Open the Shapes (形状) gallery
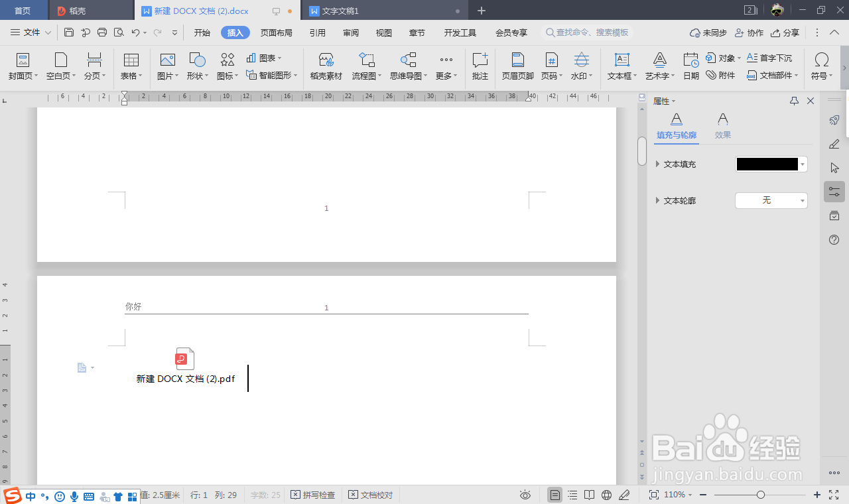Screen dimensions: 849x504 [x=197, y=67]
